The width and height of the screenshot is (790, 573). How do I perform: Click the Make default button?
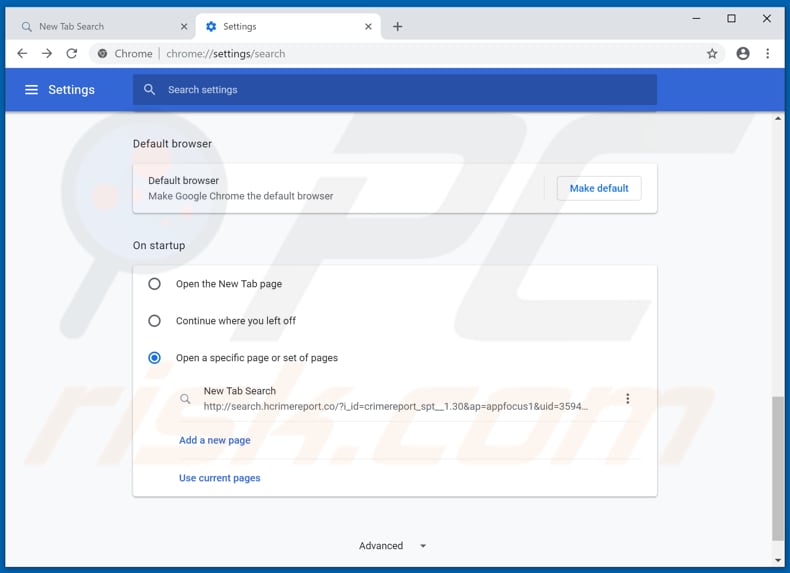tap(599, 188)
